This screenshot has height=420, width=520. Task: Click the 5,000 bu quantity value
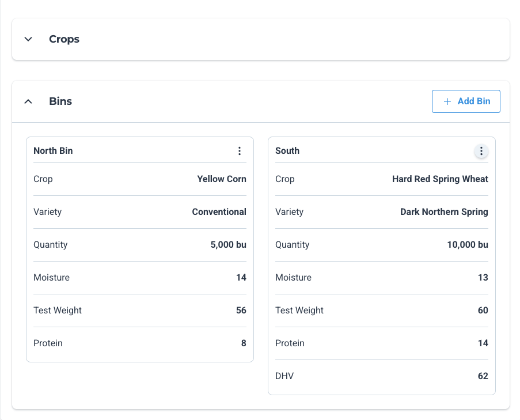228,245
